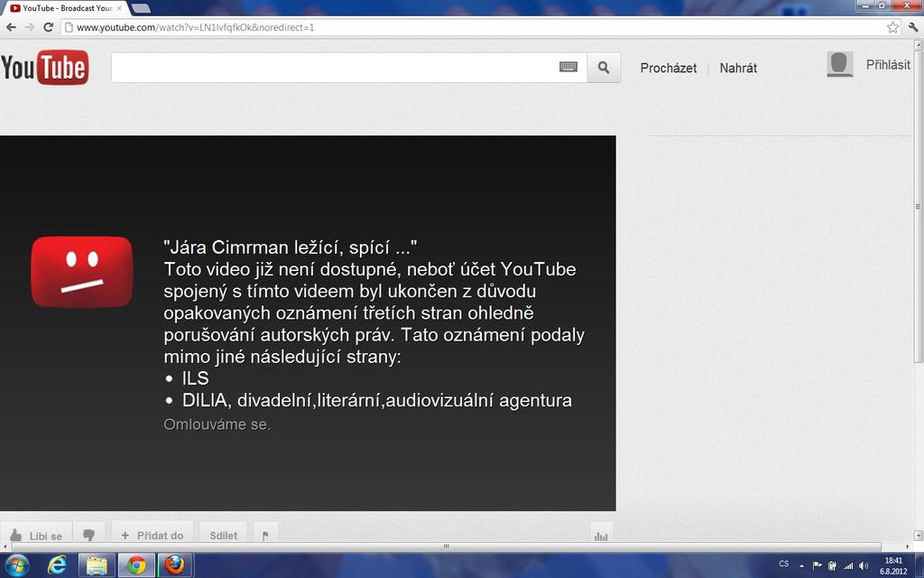Select the YouTube - Broadcast Yourself tab

click(x=66, y=8)
